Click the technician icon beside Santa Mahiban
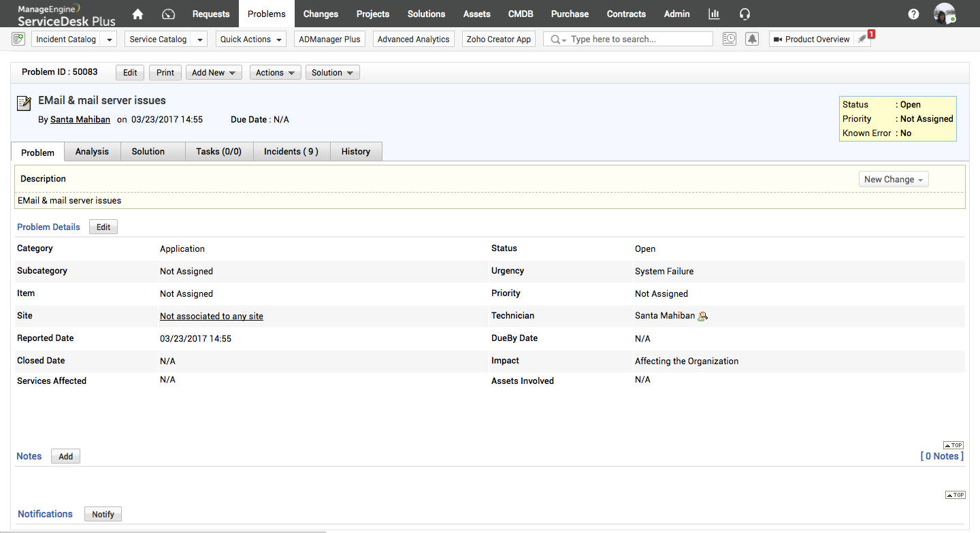This screenshot has width=980, height=533. click(x=703, y=316)
